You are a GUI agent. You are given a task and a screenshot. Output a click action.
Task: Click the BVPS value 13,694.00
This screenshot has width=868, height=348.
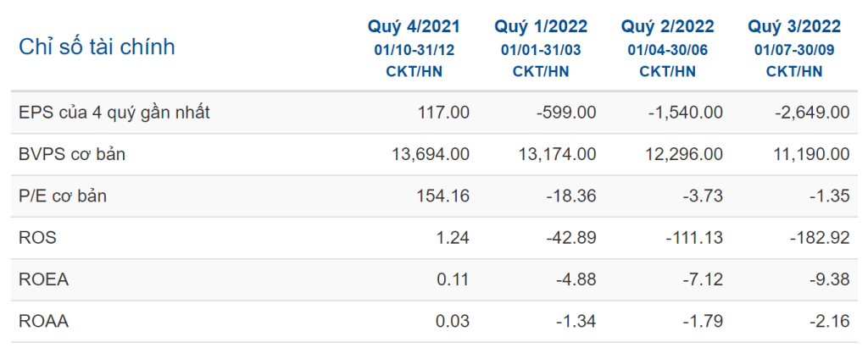(431, 154)
